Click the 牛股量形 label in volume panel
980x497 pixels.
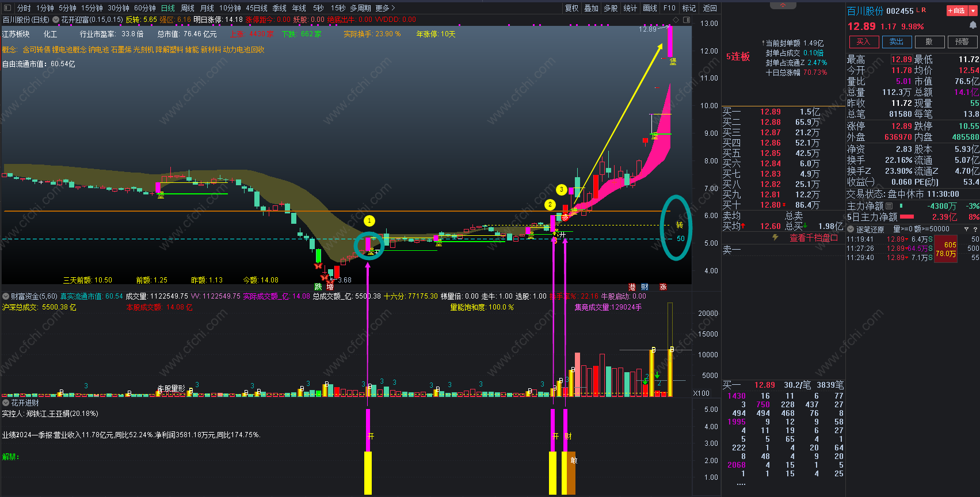pyautogui.click(x=171, y=389)
